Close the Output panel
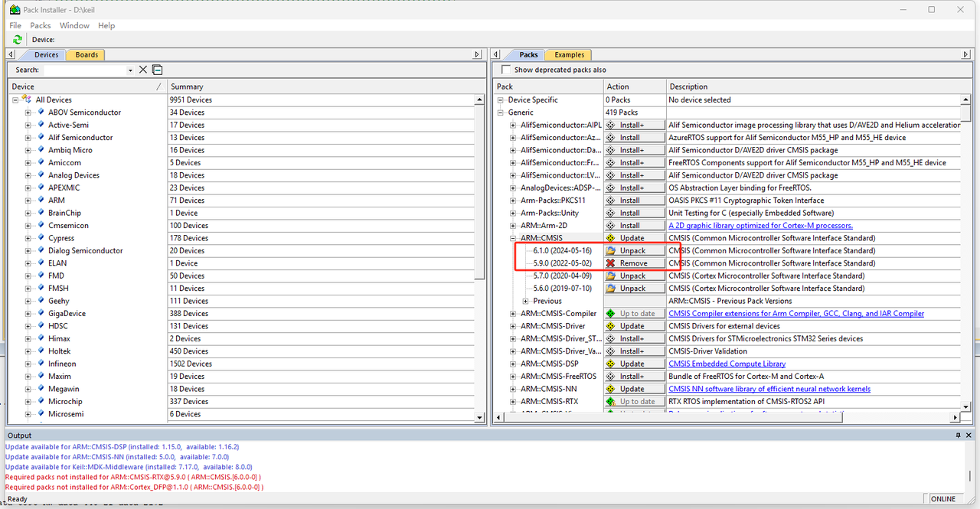 [969, 436]
